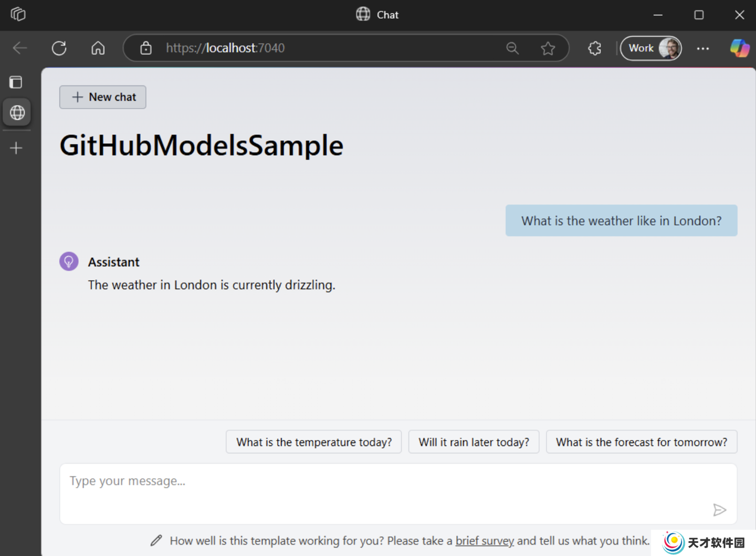Open the Work profile button

point(651,48)
